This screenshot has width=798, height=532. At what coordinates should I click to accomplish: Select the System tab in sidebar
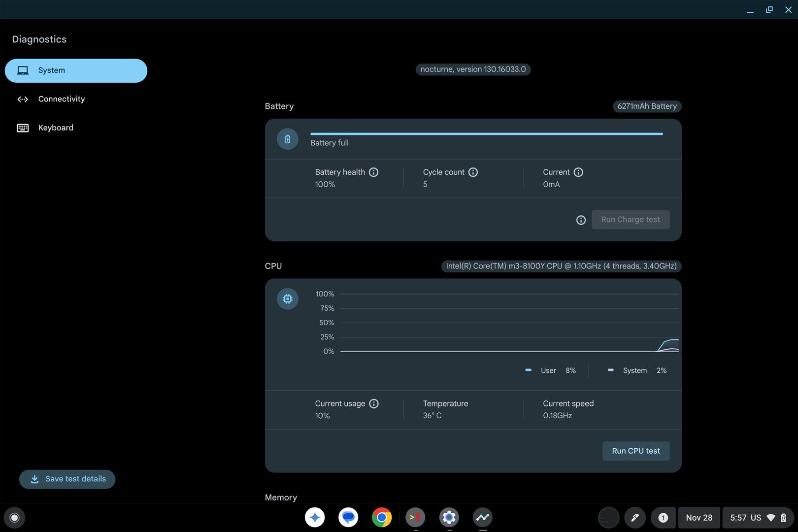click(76, 70)
